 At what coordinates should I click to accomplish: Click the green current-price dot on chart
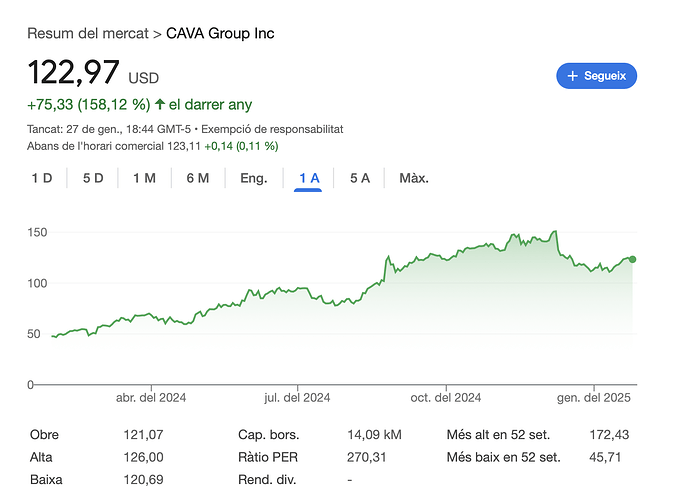click(632, 259)
